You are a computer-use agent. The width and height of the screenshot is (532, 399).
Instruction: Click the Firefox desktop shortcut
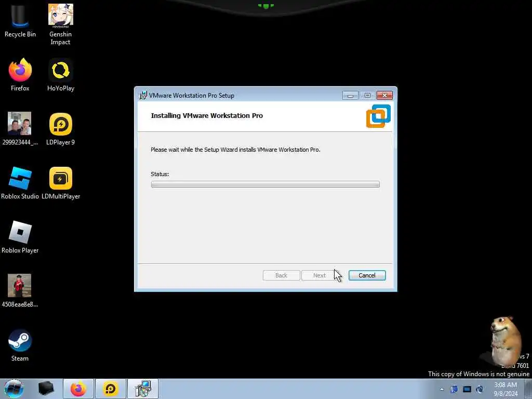(x=20, y=75)
